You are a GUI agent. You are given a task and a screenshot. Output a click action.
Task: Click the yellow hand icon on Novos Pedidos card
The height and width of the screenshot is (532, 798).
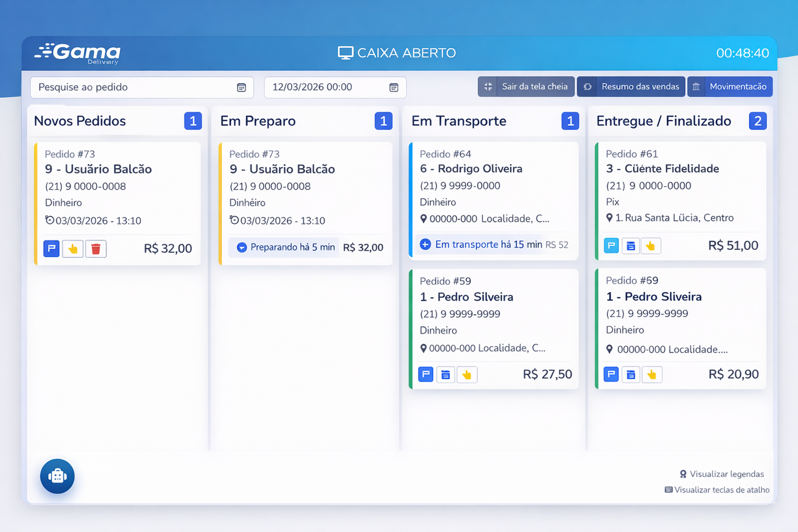pyautogui.click(x=73, y=249)
